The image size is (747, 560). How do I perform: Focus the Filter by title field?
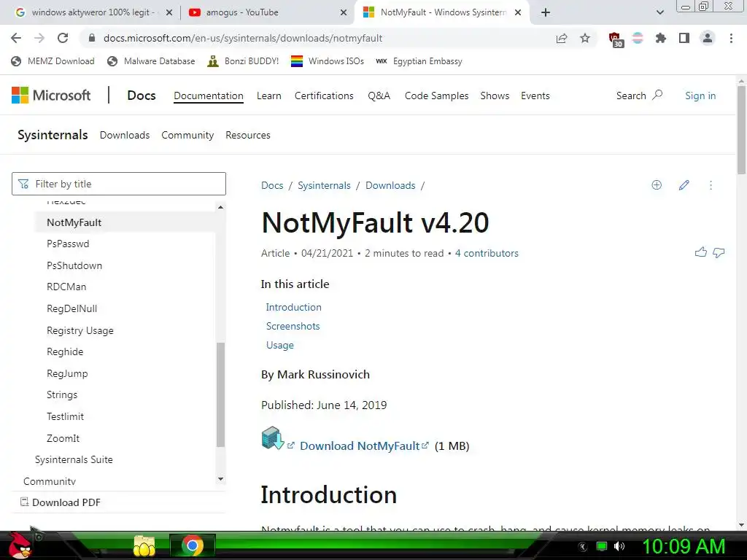[x=119, y=184]
